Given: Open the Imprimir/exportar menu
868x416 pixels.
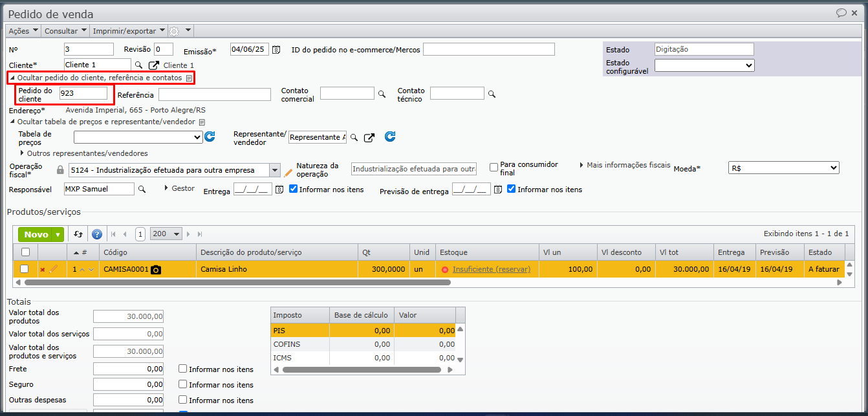Looking at the screenshot, I should point(128,31).
